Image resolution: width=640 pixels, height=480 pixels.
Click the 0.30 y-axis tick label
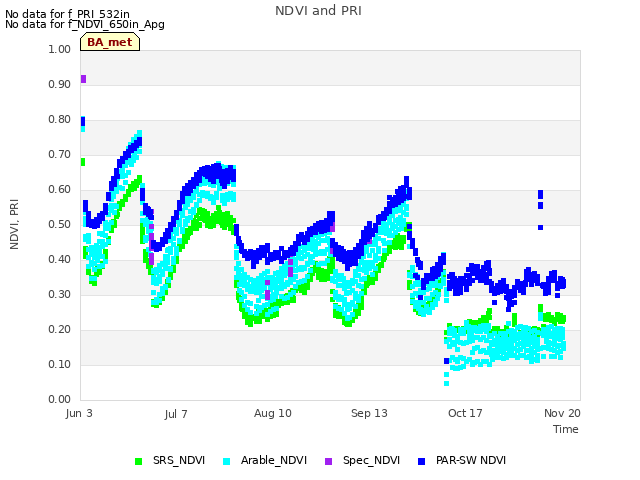click(60, 295)
